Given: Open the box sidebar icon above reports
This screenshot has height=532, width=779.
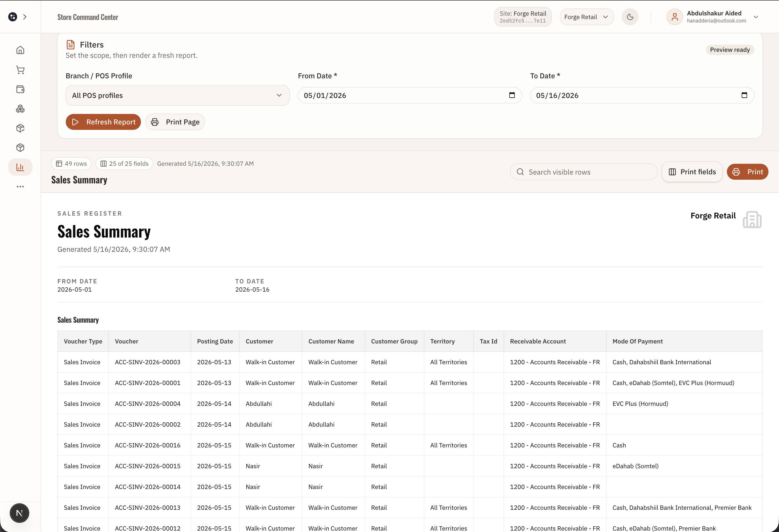Looking at the screenshot, I should click(x=20, y=148).
